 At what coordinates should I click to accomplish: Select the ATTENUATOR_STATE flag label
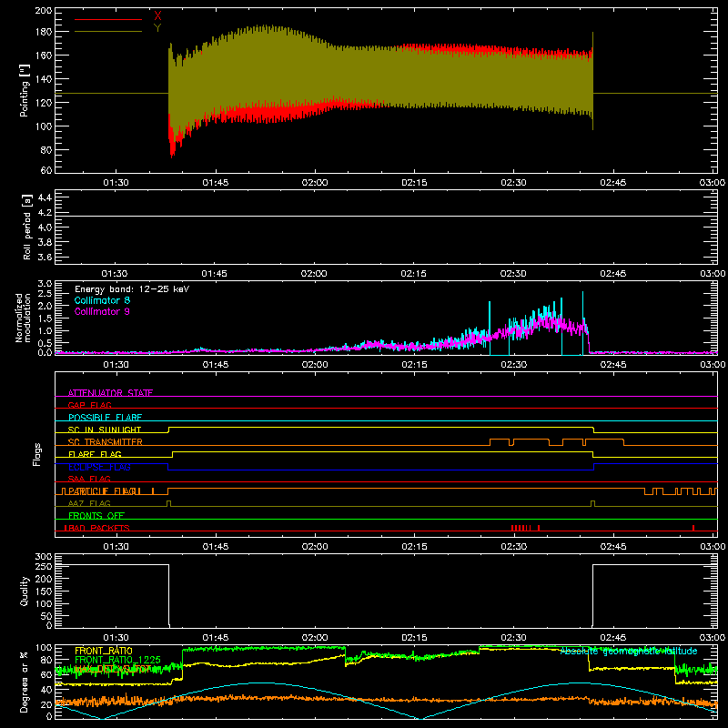(110, 393)
